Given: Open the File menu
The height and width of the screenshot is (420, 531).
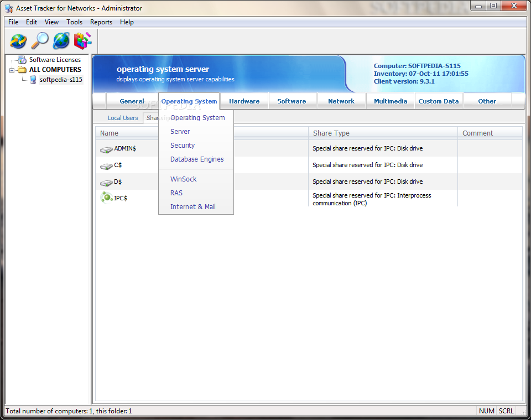Looking at the screenshot, I should click(13, 22).
